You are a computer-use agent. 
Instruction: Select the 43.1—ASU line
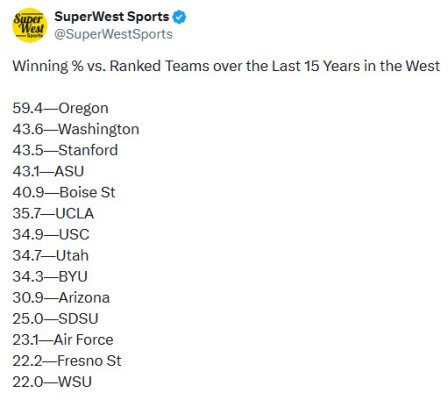click(x=48, y=171)
